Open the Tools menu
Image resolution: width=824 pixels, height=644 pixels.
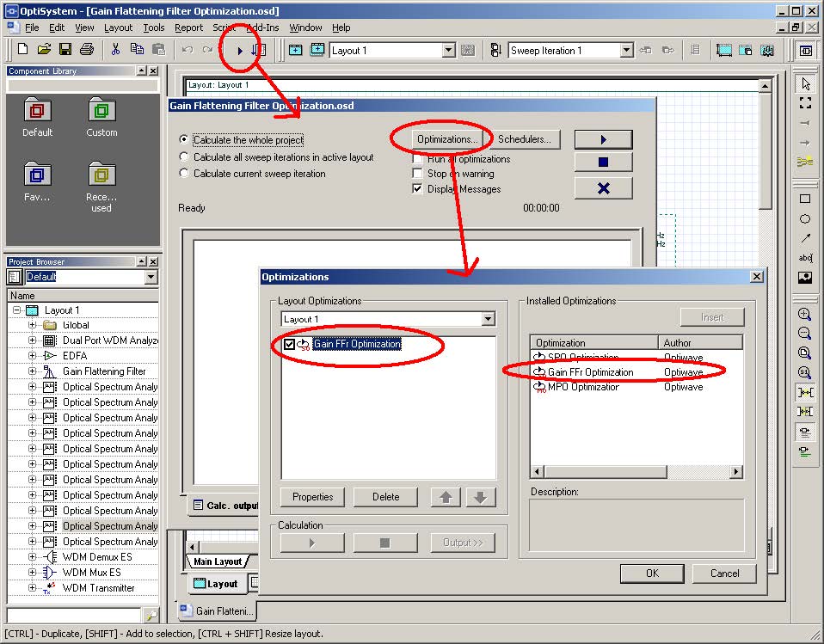(x=153, y=28)
